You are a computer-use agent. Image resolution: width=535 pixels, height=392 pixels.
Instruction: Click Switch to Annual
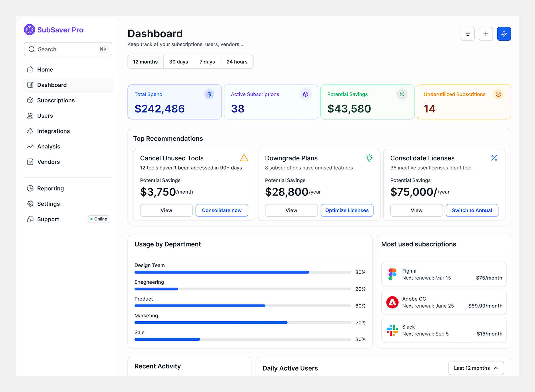(472, 210)
